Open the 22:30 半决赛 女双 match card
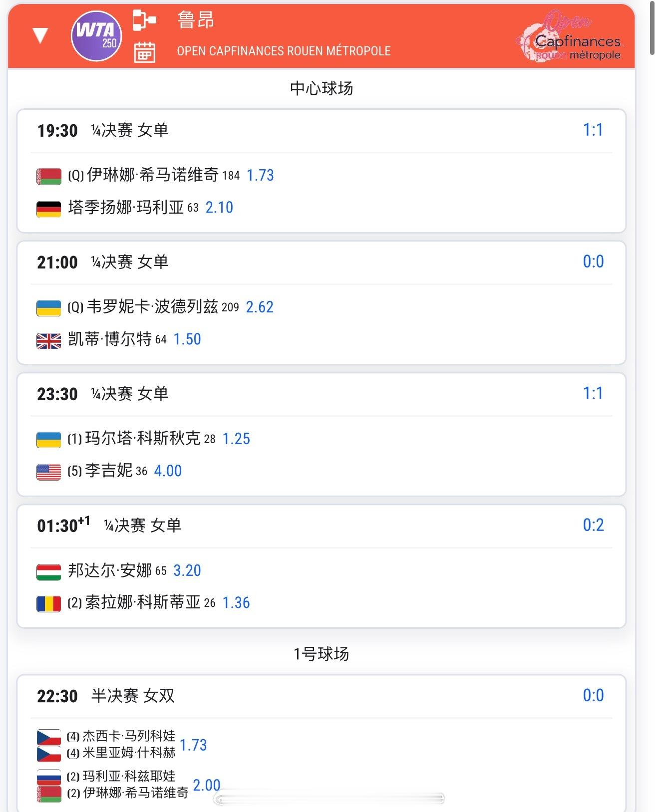The width and height of the screenshot is (659, 812). pyautogui.click(x=321, y=743)
